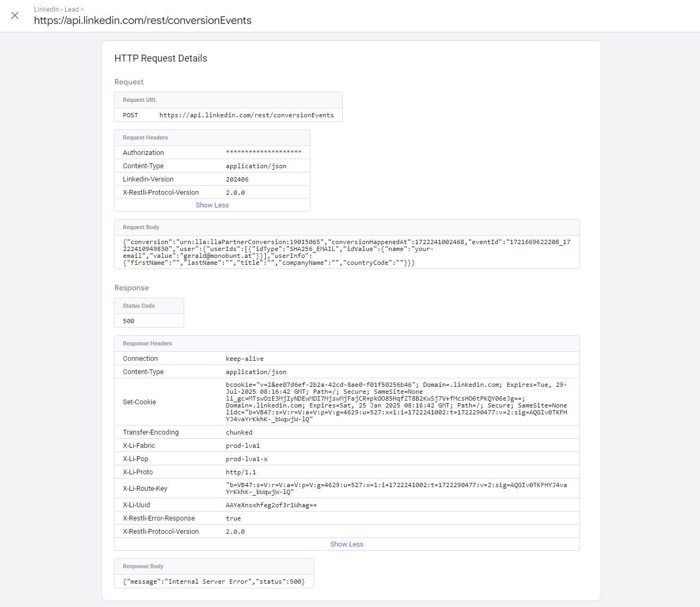Click the response Content-Type header label
Viewport: 700px width, 607px height.
(143, 372)
